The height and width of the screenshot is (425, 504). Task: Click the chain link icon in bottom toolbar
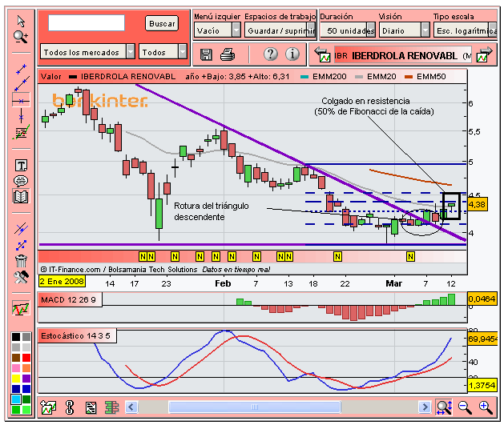pos(70,407)
